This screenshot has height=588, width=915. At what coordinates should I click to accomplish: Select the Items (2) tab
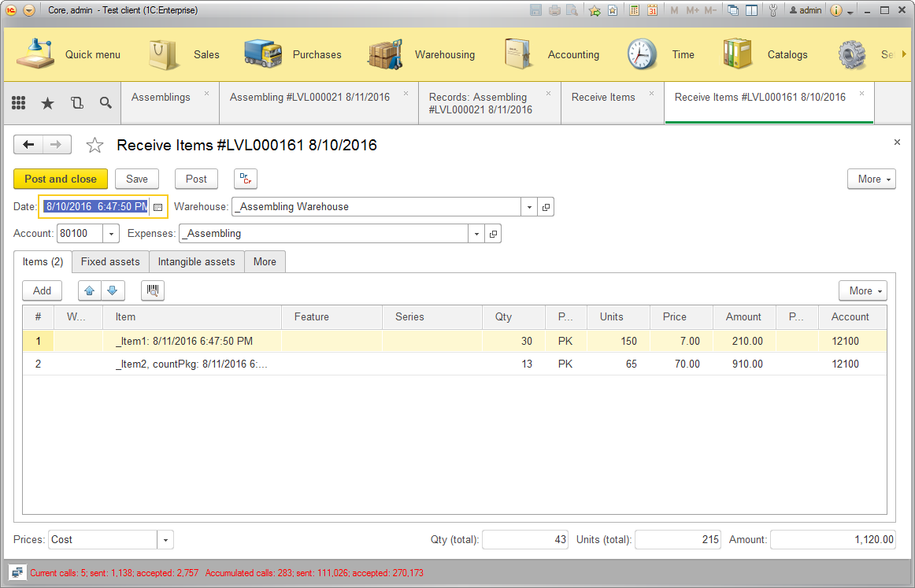pyautogui.click(x=43, y=262)
